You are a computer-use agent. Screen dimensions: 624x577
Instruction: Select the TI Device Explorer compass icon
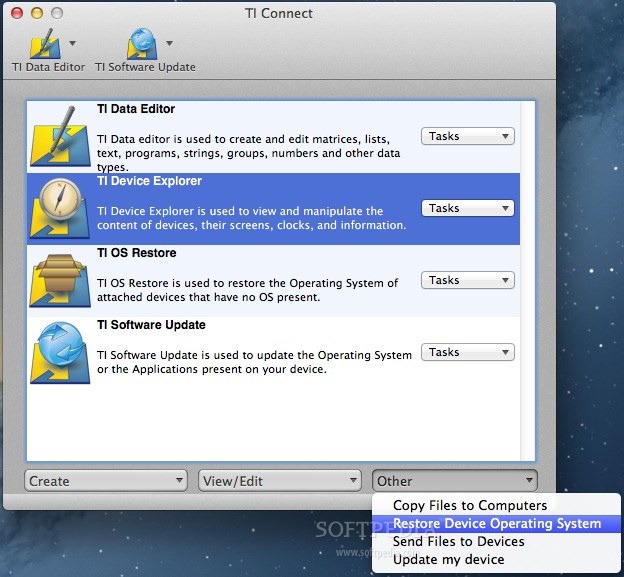click(60, 208)
